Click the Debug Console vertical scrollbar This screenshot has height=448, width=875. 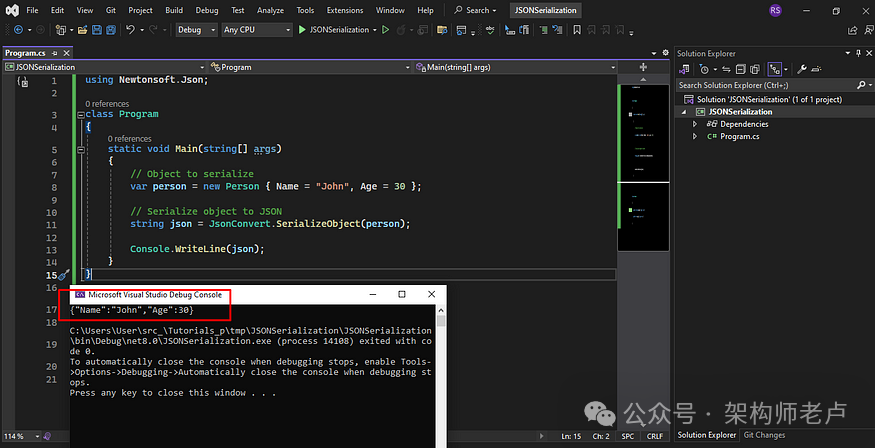441,376
